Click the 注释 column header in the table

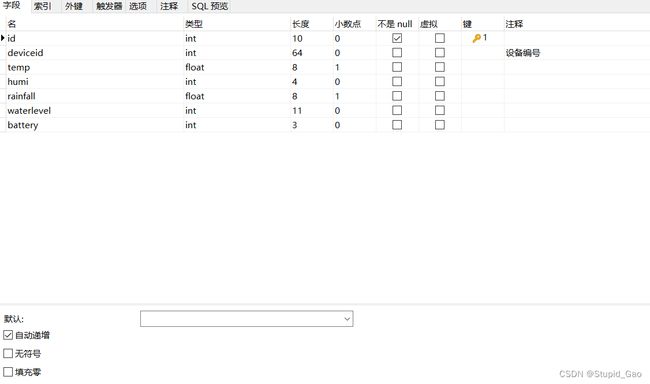click(x=577, y=24)
